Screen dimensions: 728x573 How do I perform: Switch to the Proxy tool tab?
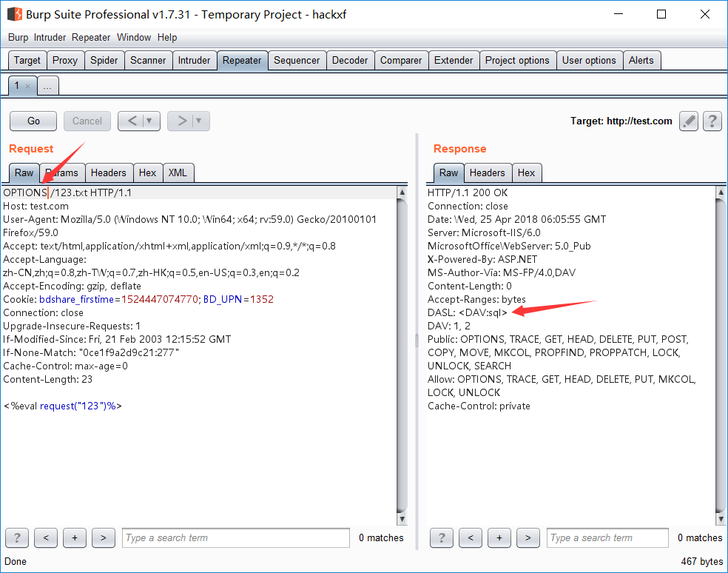[65, 61]
